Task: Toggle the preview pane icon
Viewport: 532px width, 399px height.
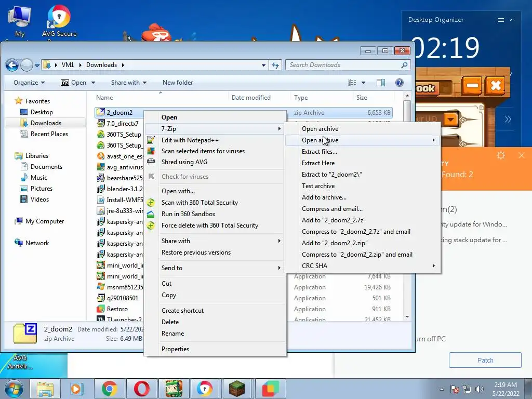Action: [381, 83]
